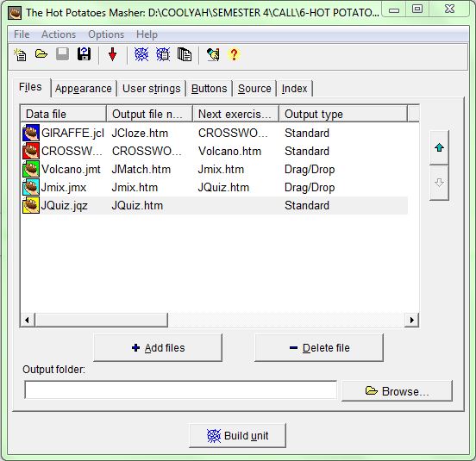Switch to the Appearance tab
Viewport: 476px width, 461px height.
point(84,89)
